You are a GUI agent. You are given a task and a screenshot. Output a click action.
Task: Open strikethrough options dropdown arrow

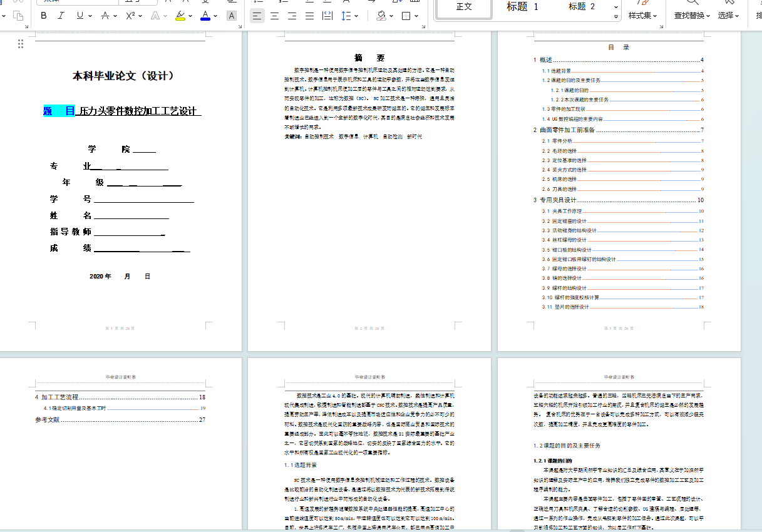[x=115, y=16]
